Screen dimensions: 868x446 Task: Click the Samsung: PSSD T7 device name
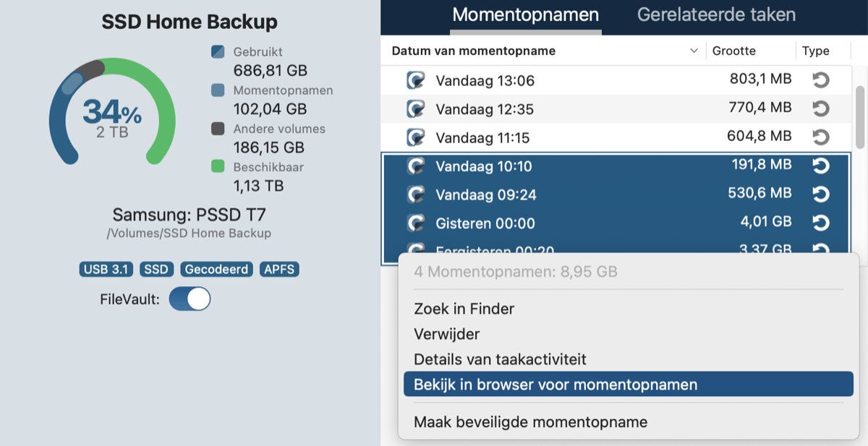[x=189, y=215]
